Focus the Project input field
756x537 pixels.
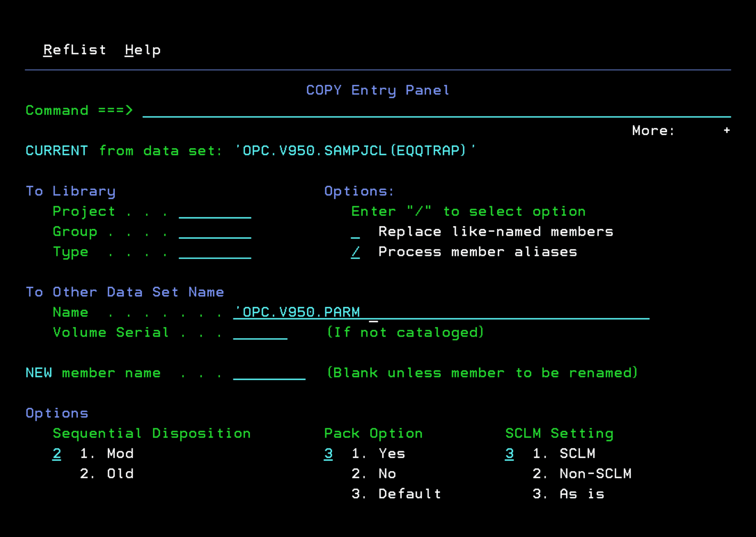215,212
